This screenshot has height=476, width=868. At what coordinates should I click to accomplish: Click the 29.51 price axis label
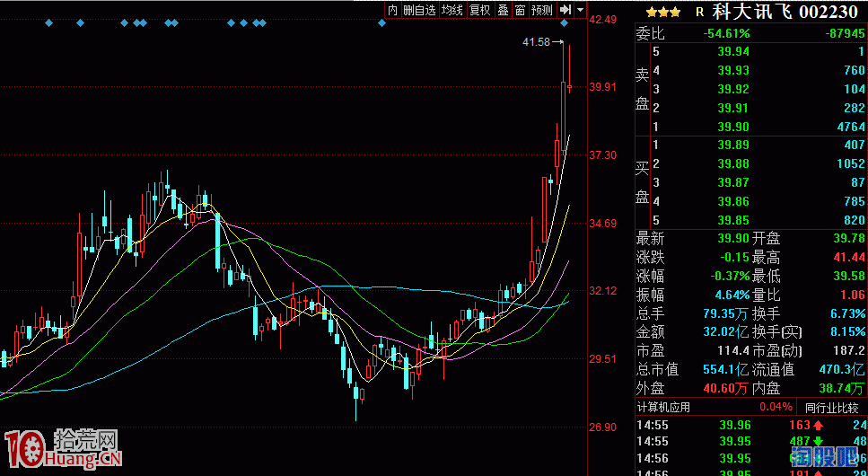coord(603,359)
